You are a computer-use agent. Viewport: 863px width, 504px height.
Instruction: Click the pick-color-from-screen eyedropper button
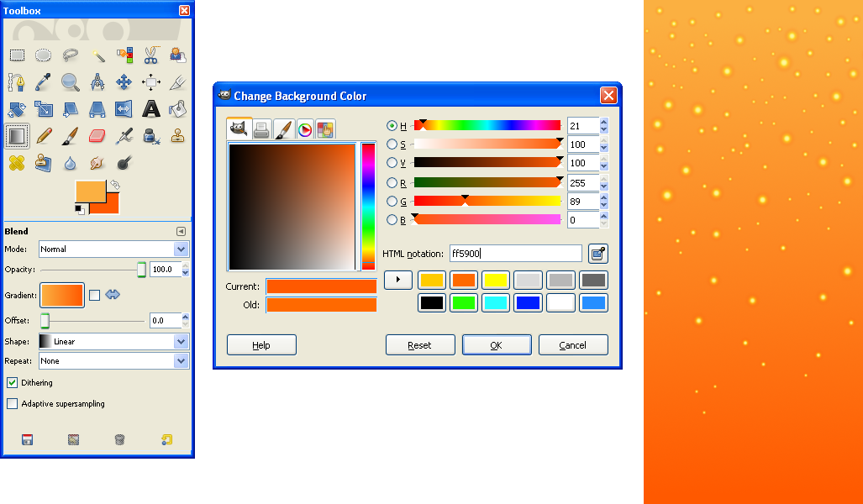(598, 254)
